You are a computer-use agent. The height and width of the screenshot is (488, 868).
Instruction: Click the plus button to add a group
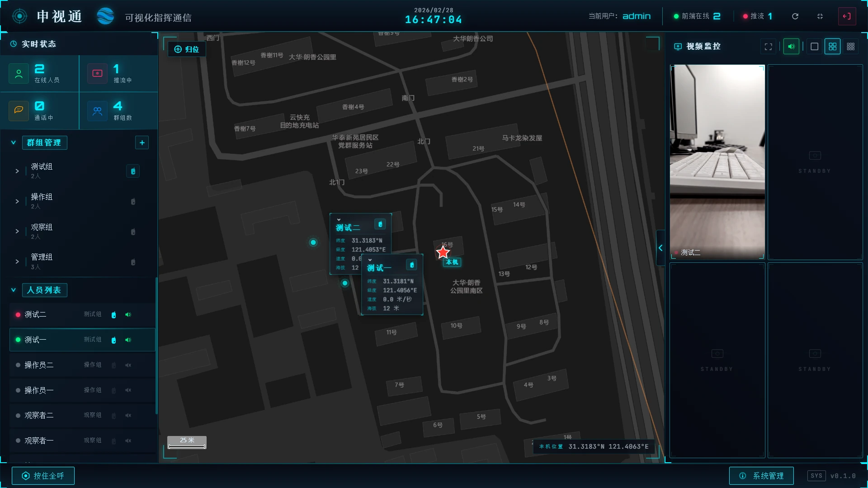tap(142, 142)
